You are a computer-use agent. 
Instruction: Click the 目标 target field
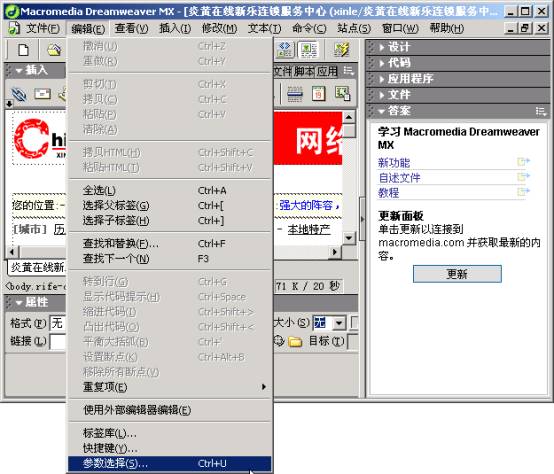coord(353,341)
